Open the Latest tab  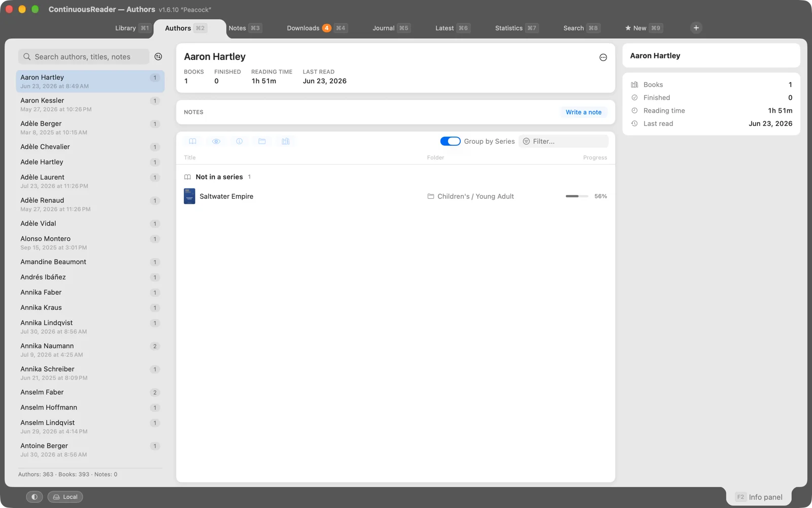tap(452, 28)
